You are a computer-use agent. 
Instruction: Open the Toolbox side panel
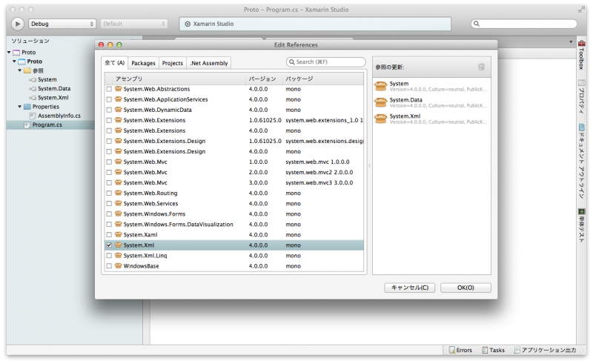[582, 56]
